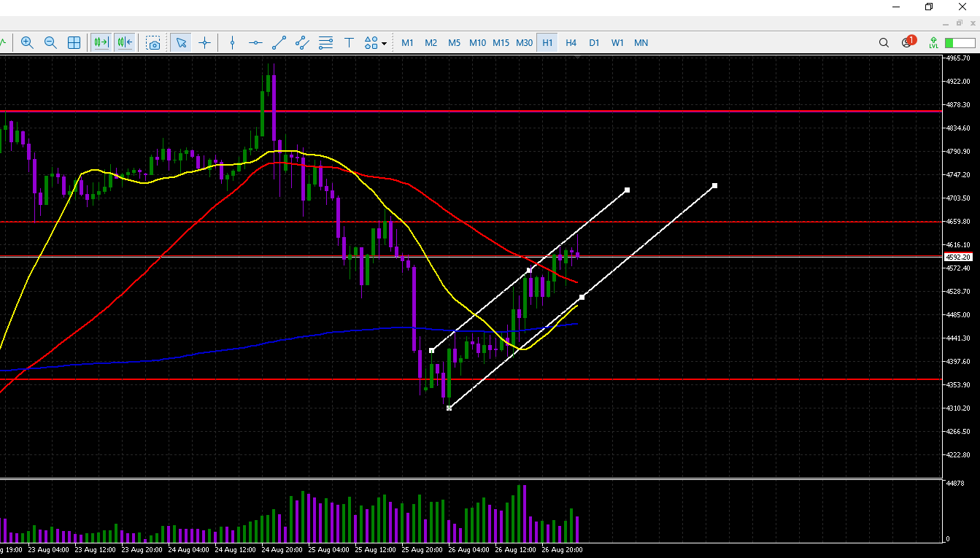
Task: Switch to the M15 timeframe
Action: 501,43
